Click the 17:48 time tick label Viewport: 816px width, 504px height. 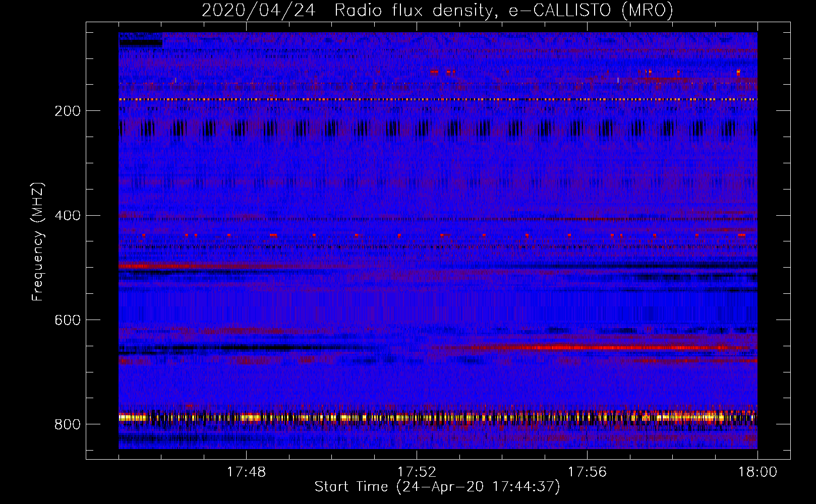coord(246,472)
